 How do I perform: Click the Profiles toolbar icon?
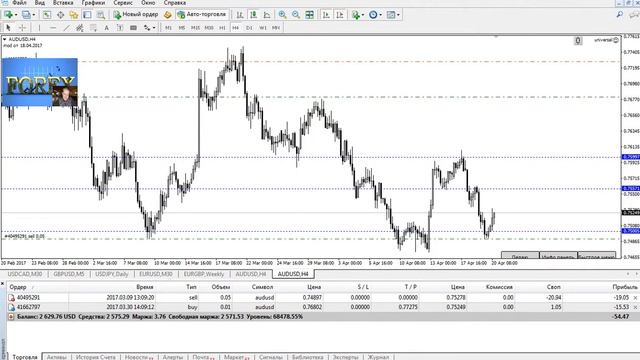[26, 15]
